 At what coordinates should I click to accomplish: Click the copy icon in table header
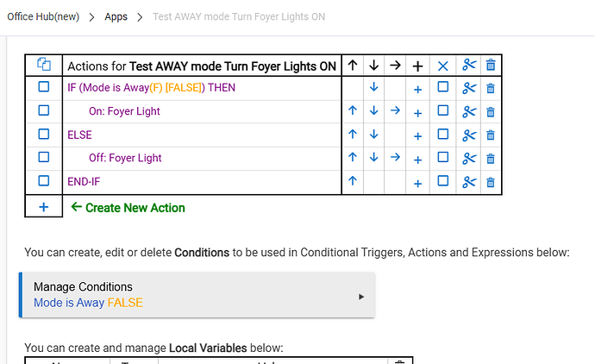click(43, 65)
